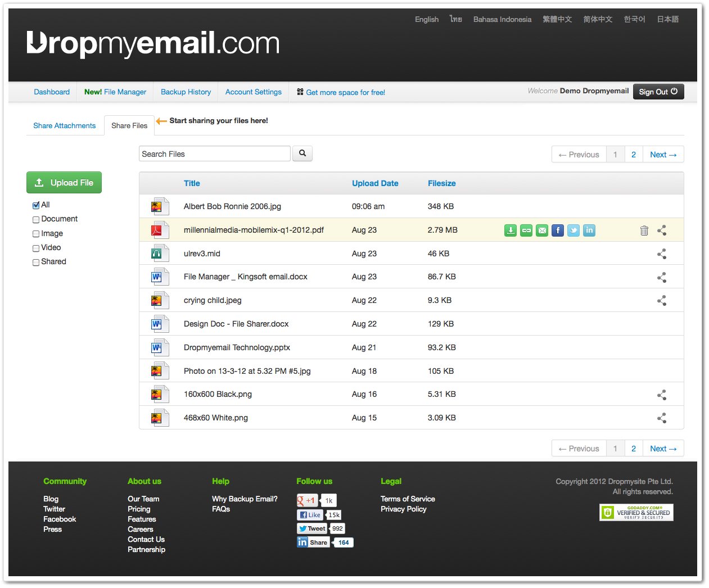709x588 pixels.
Task: Click the share icon for crying child.jpeg
Action: pyautogui.click(x=662, y=301)
